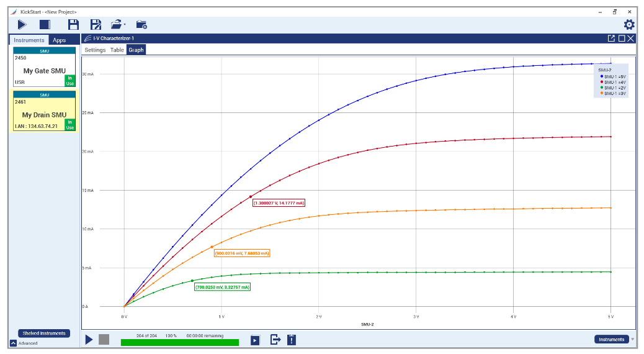The height and width of the screenshot is (354, 644).
Task: Click the orange curve marker point at 900 mV
Action: pos(212,247)
